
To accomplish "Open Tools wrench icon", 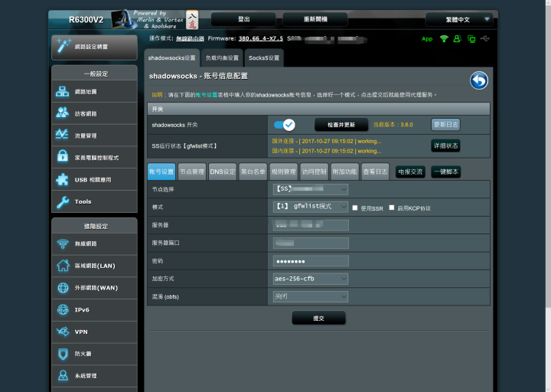I will [x=63, y=201].
